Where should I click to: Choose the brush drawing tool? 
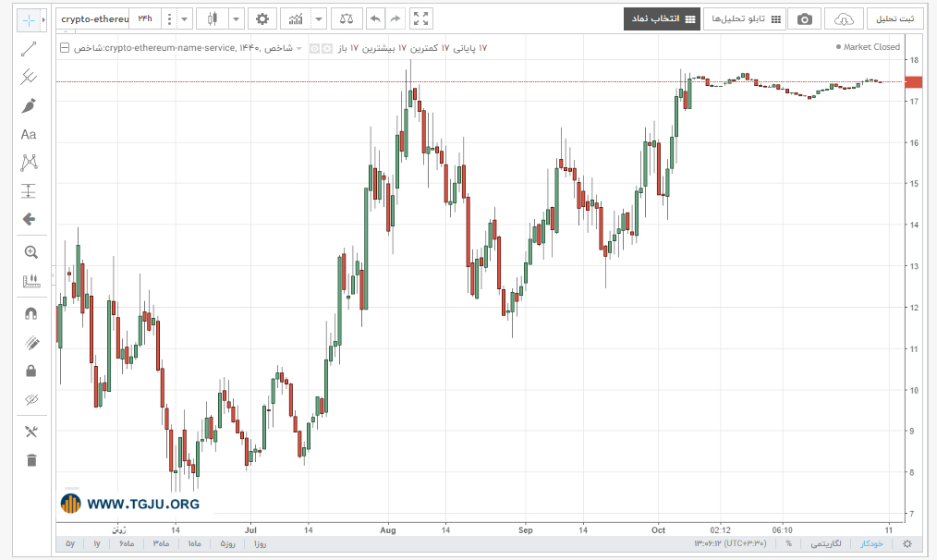[29, 105]
